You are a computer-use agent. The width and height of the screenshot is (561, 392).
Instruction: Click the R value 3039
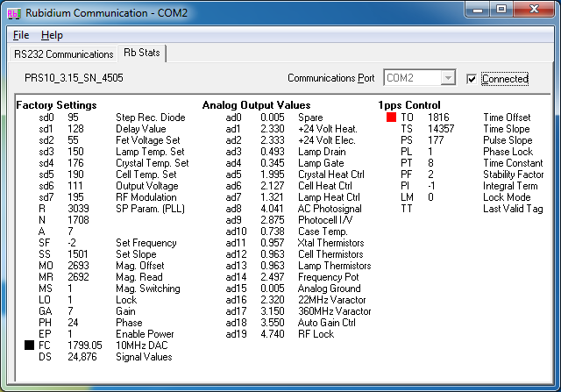click(x=78, y=209)
